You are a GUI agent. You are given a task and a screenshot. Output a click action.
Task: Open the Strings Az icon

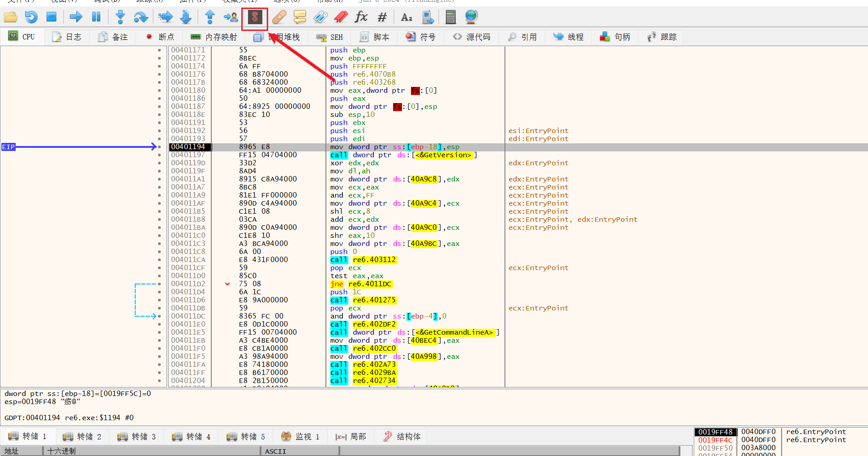point(406,17)
